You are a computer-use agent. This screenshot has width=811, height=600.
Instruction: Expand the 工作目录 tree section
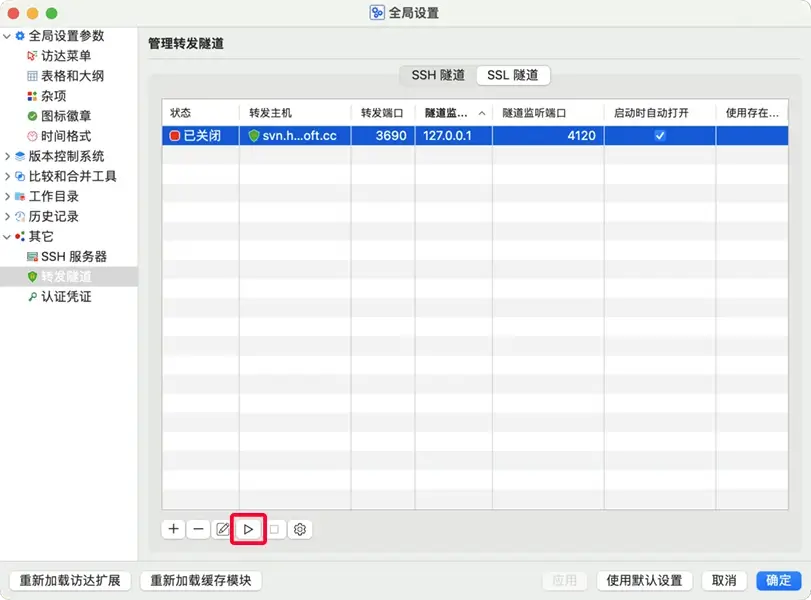pyautogui.click(x=10, y=196)
